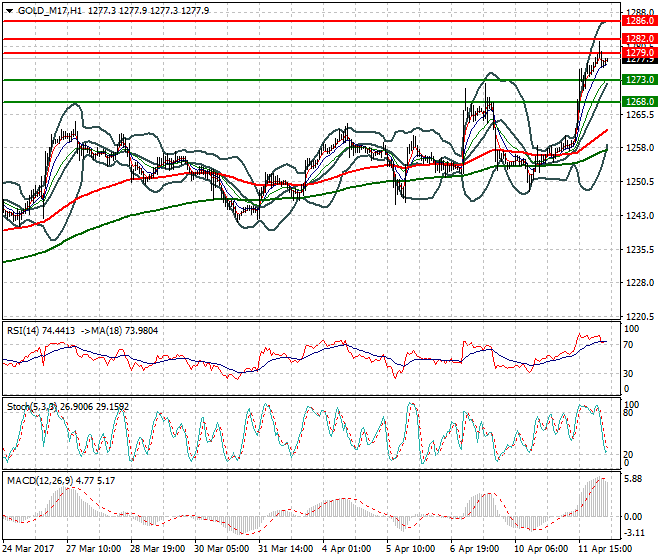Select the 1282.0 red resistance level label
Image resolution: width=660 pixels, height=560 pixels.
[640, 39]
